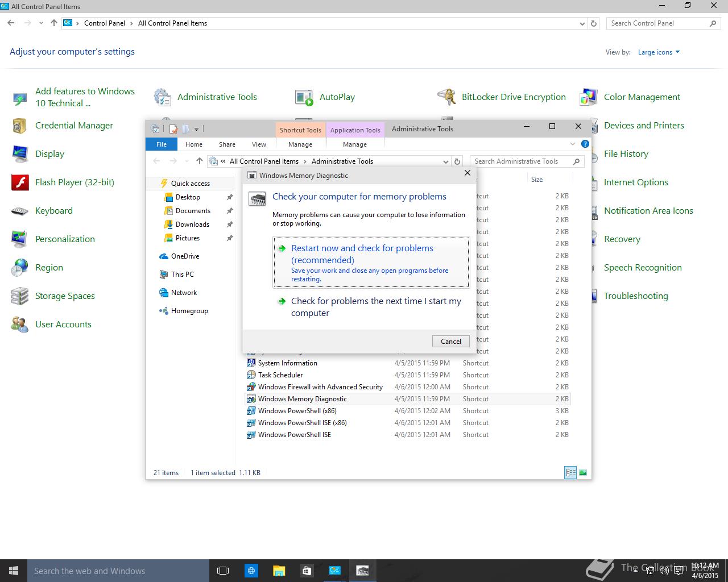Viewport: 728px width, 582px height.
Task: Open the File menu in Explorer
Action: (162, 144)
